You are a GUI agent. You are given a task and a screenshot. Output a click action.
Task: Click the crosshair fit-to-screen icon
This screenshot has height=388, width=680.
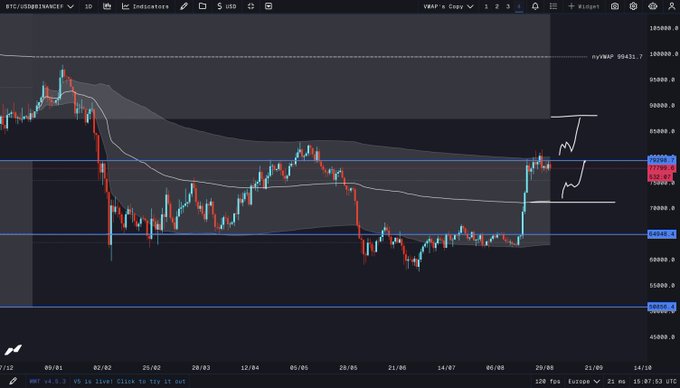tap(251, 6)
